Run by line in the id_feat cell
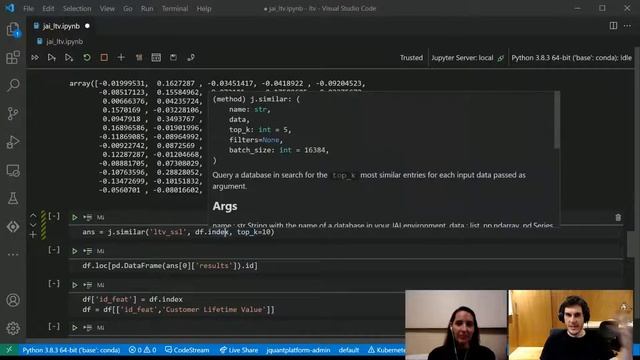 (x=87, y=285)
